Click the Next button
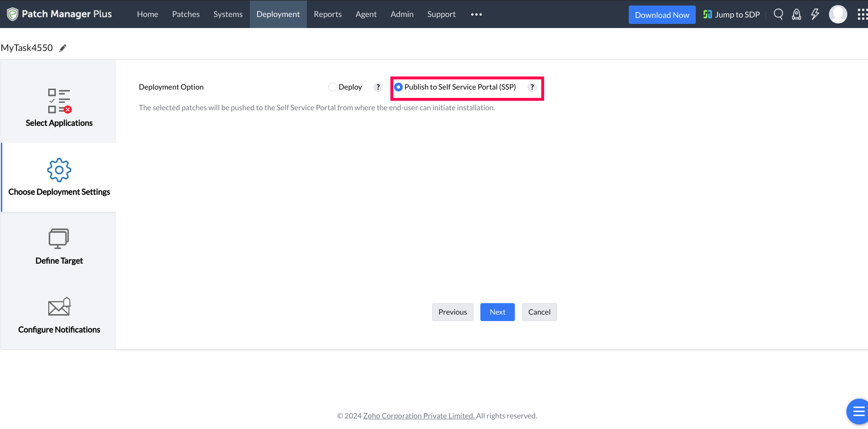 point(497,312)
